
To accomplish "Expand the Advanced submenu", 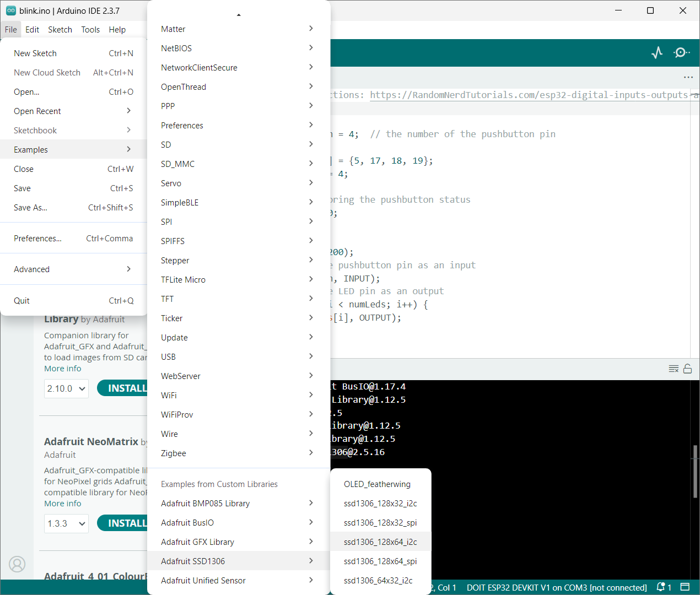I will pos(74,269).
